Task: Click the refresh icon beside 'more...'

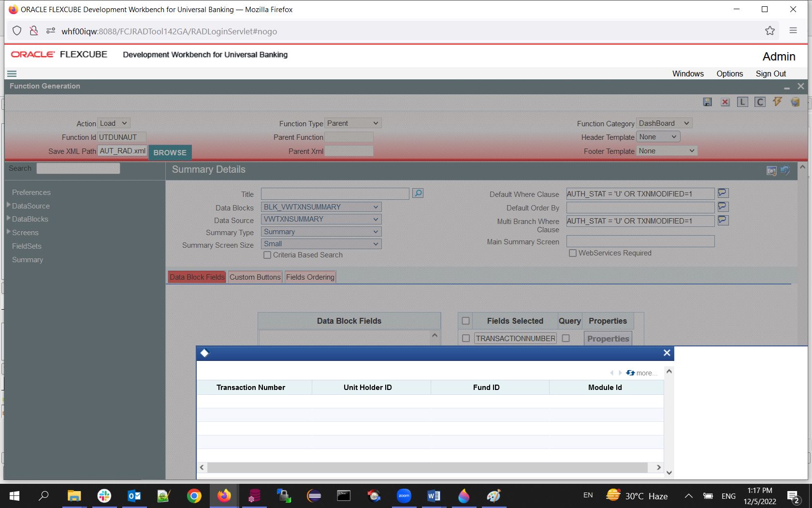Action: (x=630, y=373)
